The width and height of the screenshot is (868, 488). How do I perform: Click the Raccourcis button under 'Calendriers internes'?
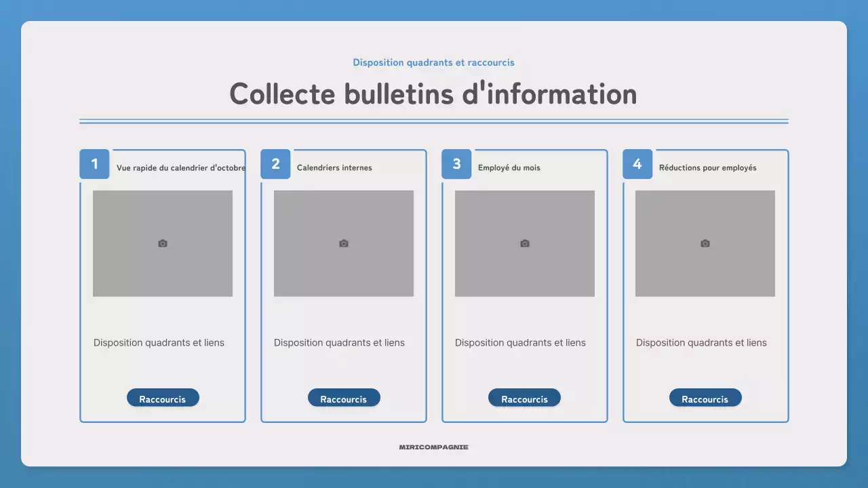(x=344, y=398)
